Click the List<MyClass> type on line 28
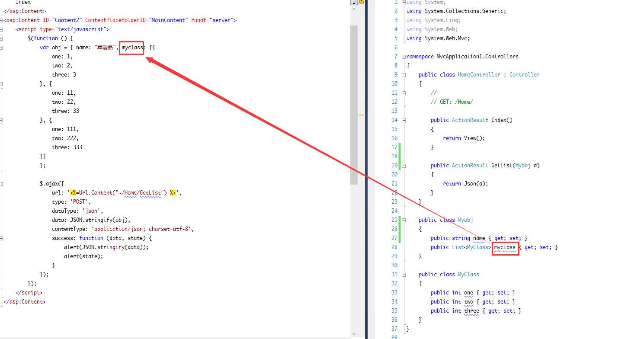This screenshot has height=339, width=644. (x=471, y=247)
